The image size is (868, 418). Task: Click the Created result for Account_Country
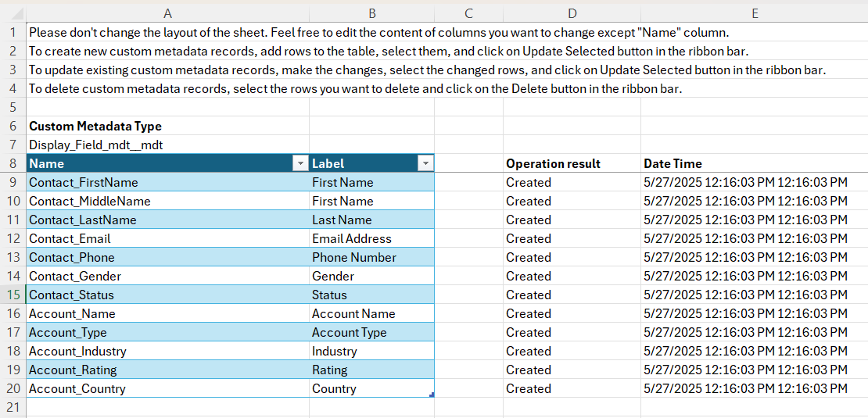(x=529, y=388)
